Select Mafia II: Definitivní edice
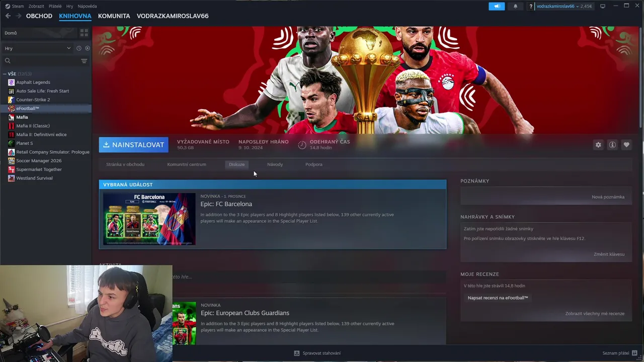 click(x=41, y=135)
